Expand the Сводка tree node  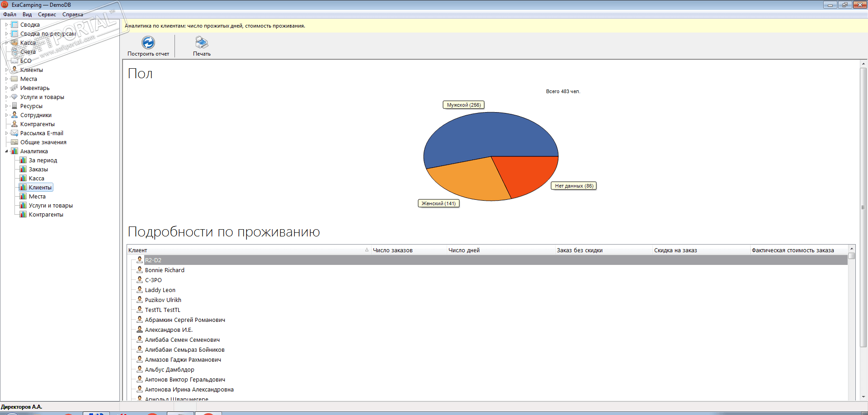click(6, 24)
